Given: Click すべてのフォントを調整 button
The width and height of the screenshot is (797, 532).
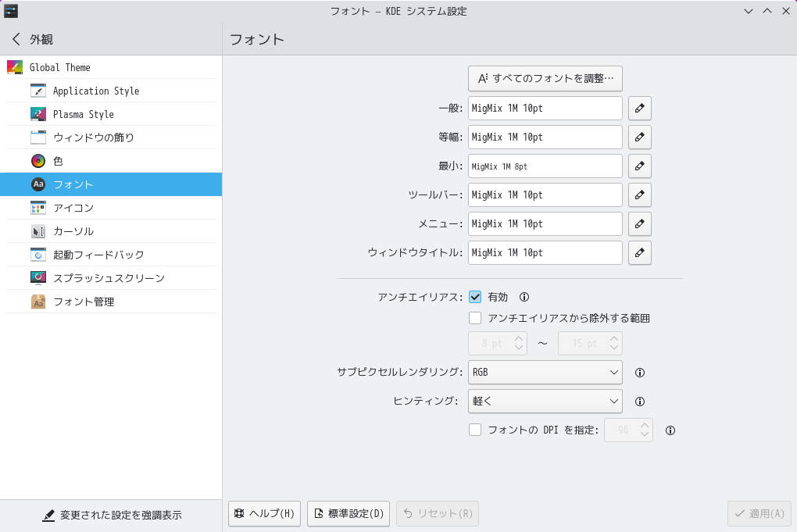Looking at the screenshot, I should pyautogui.click(x=545, y=78).
